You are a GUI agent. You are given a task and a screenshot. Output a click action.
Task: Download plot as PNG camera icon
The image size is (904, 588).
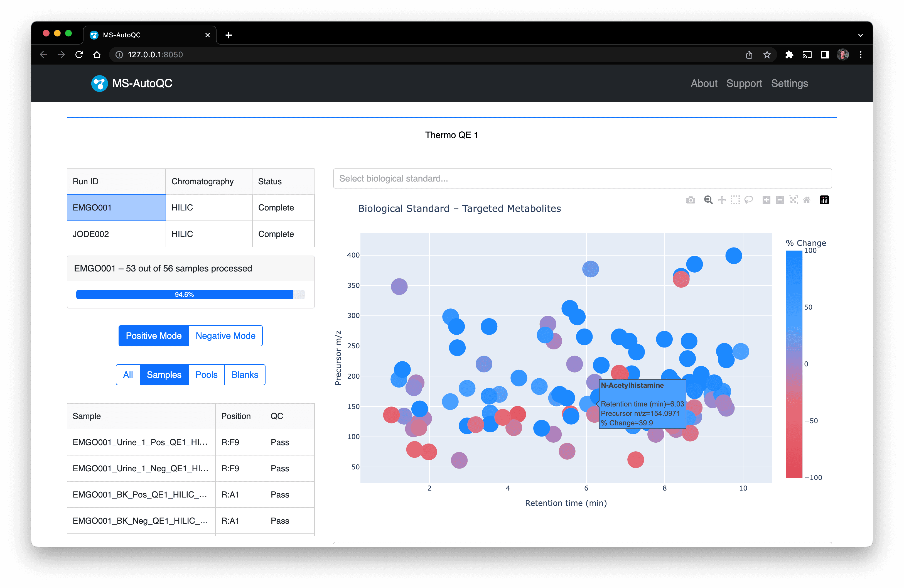691,200
